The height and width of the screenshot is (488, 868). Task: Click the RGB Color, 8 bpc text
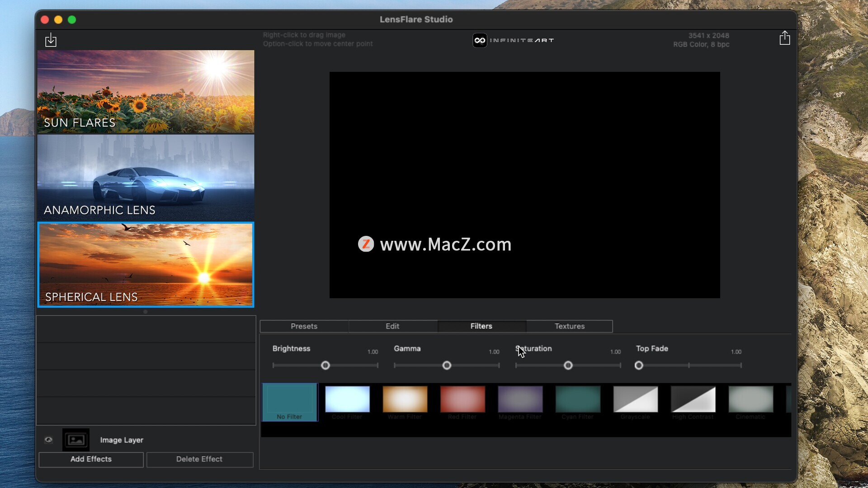(x=701, y=45)
